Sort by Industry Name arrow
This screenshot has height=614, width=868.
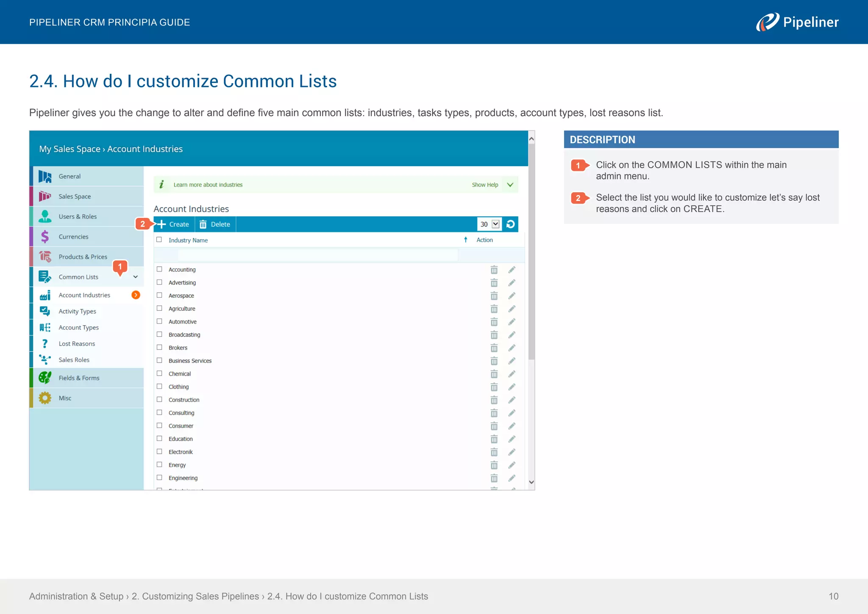point(466,240)
